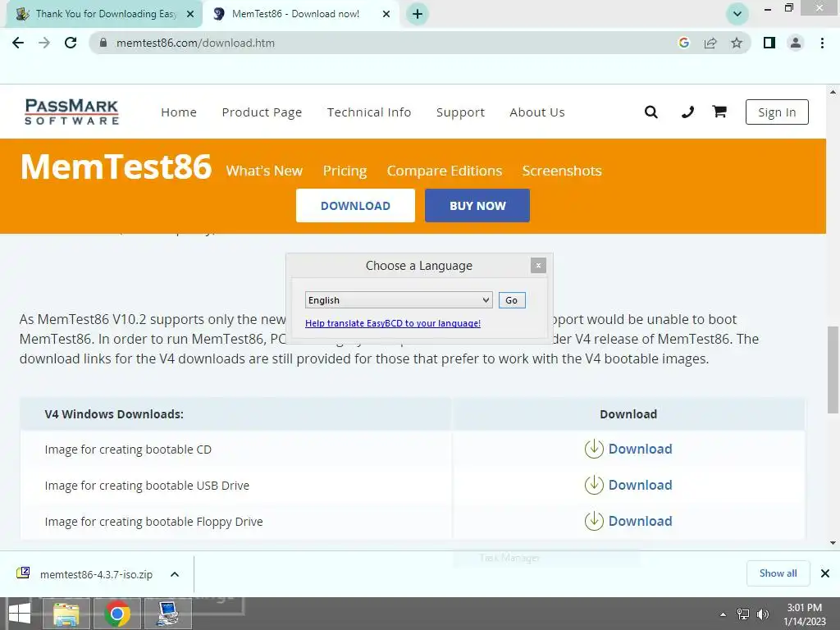Click the PassMark search magnifier icon
Viewport: 840px width, 630px height.
click(651, 112)
